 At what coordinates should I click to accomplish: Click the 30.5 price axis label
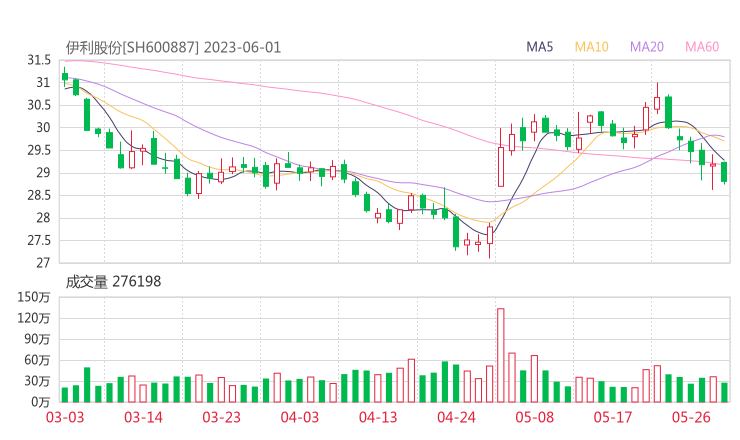[x=39, y=105]
